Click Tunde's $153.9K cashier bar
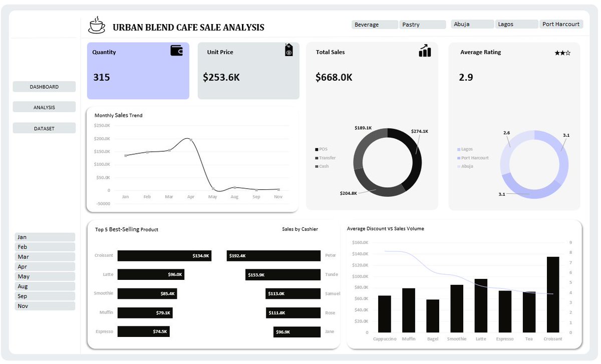The height and width of the screenshot is (364, 601). click(x=283, y=274)
